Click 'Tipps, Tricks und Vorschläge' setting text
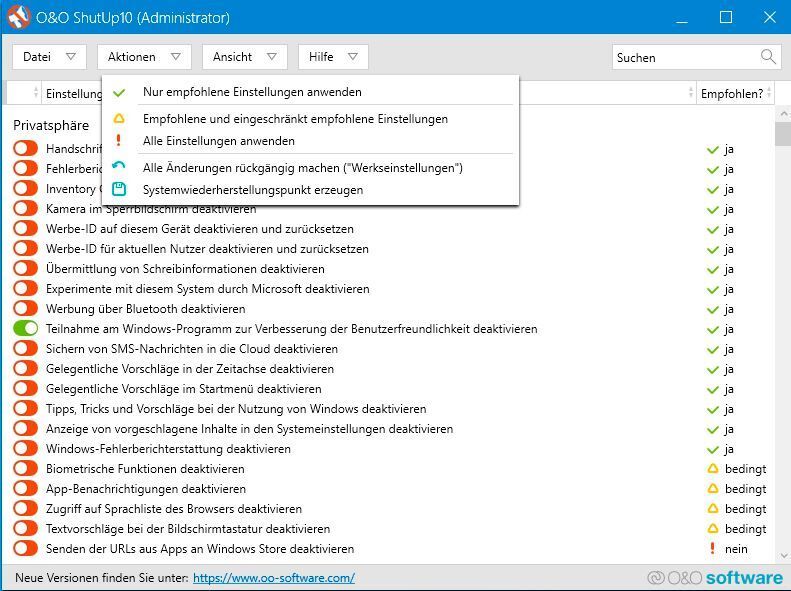 pos(236,408)
